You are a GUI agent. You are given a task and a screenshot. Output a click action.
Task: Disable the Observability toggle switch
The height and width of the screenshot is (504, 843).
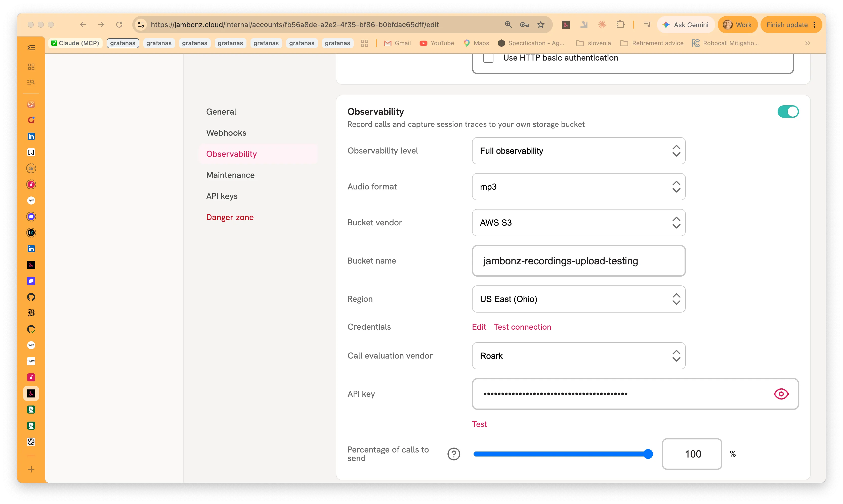coord(788,111)
